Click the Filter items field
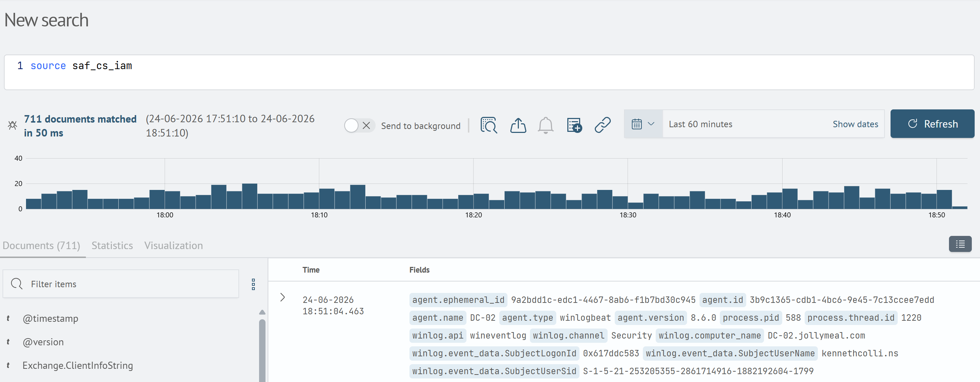Viewport: 980px width, 382px height. click(121, 284)
